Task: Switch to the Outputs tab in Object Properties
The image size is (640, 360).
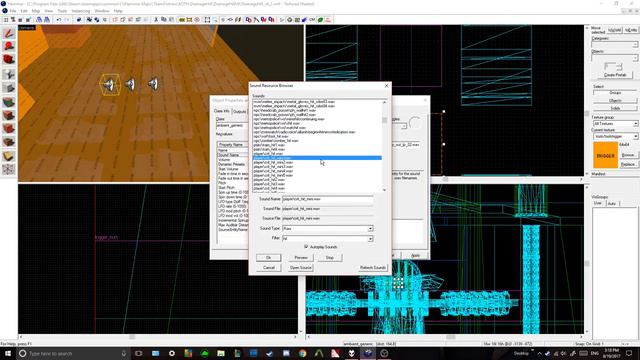Action: coord(239,111)
